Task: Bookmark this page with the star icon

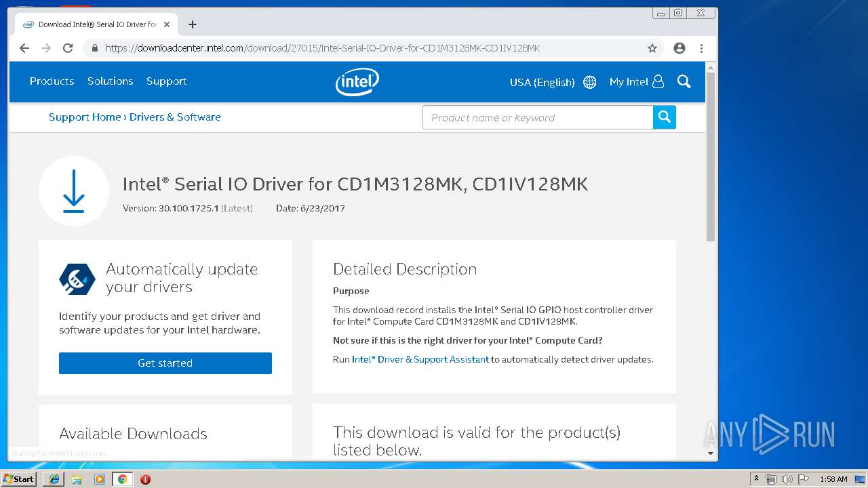Action: [652, 48]
